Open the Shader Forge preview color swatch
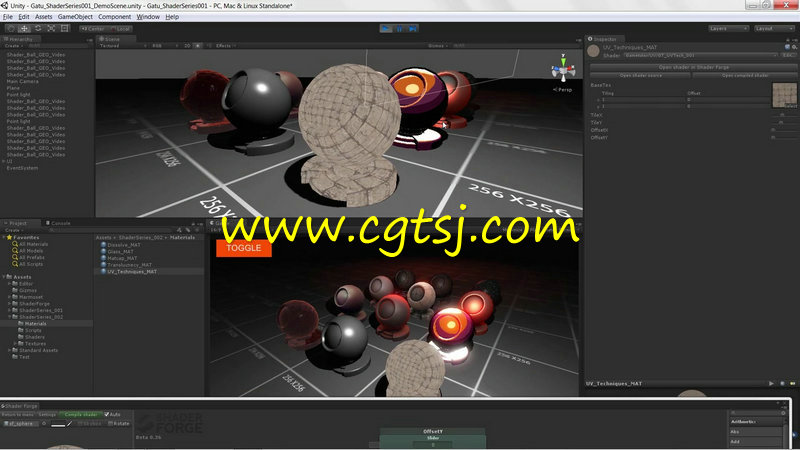The image size is (800, 450). pyautogui.click(x=58, y=424)
